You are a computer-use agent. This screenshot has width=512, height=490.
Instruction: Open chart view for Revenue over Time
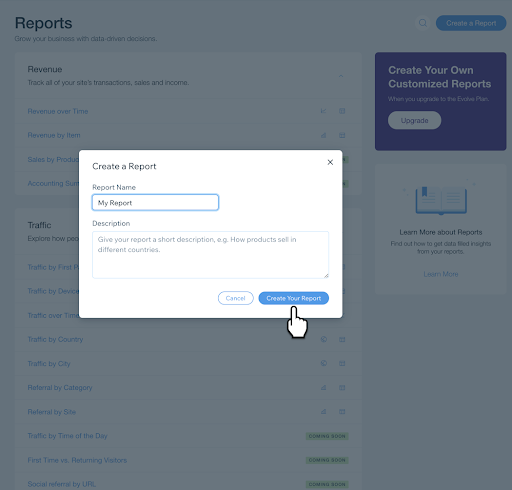point(323,111)
